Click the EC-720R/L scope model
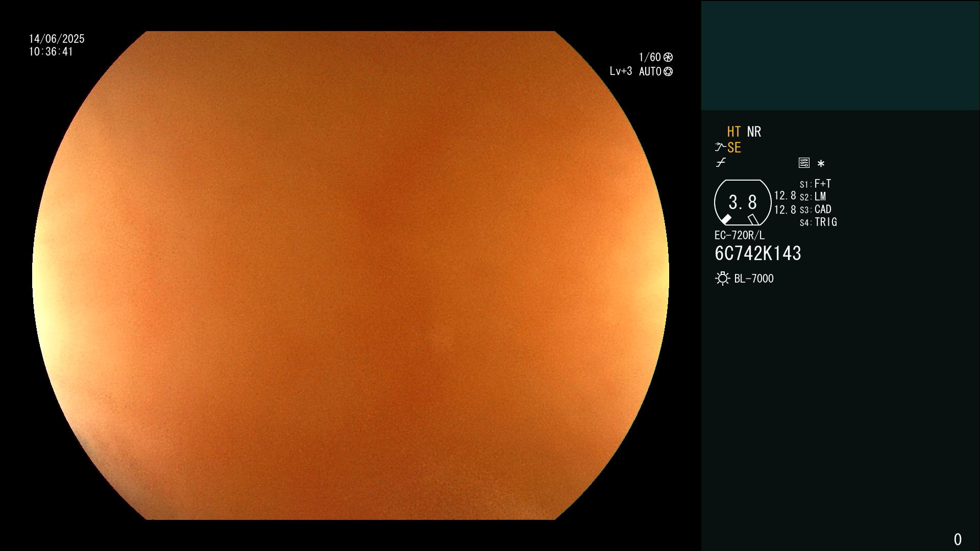This screenshot has height=551, width=980. [740, 235]
